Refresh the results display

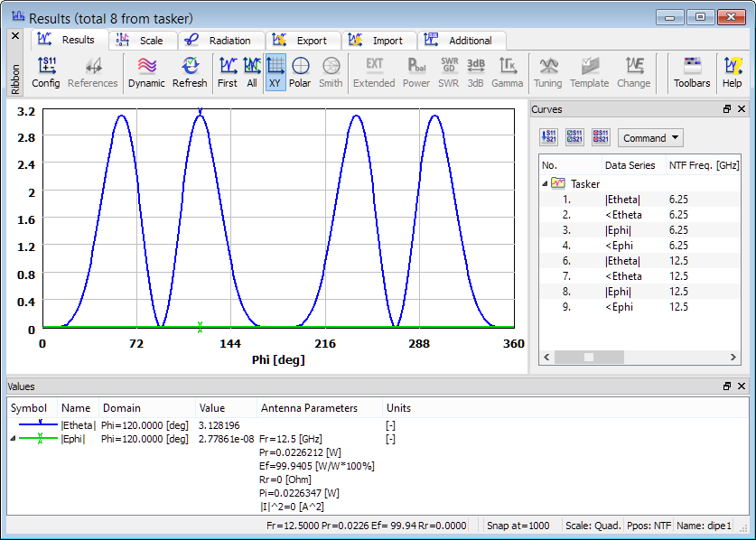coord(190,72)
